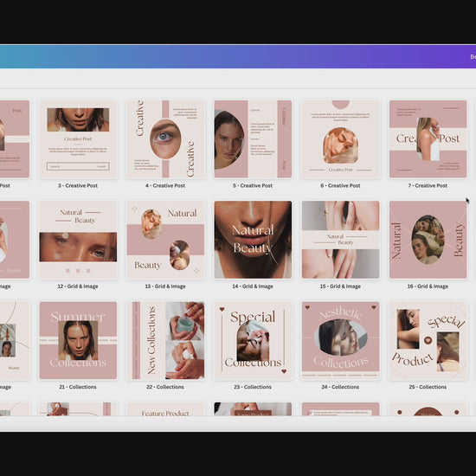The width and height of the screenshot is (476, 476).
Task: Click the '13 - Grid & Image' caption
Action: tap(165, 286)
